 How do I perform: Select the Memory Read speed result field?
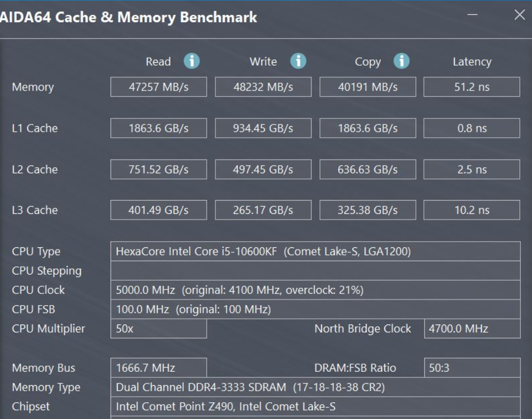(158, 87)
